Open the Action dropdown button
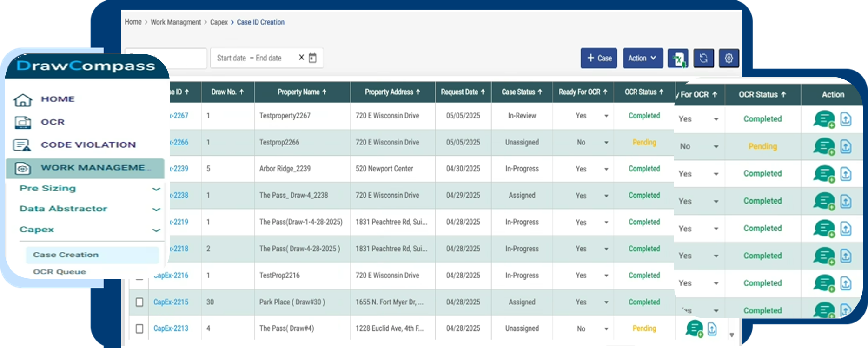 pyautogui.click(x=643, y=59)
